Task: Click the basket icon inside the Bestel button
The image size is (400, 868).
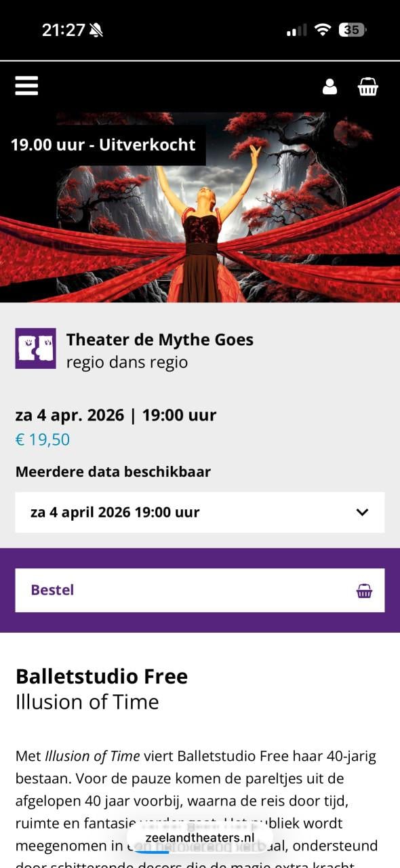Action: coord(365,590)
